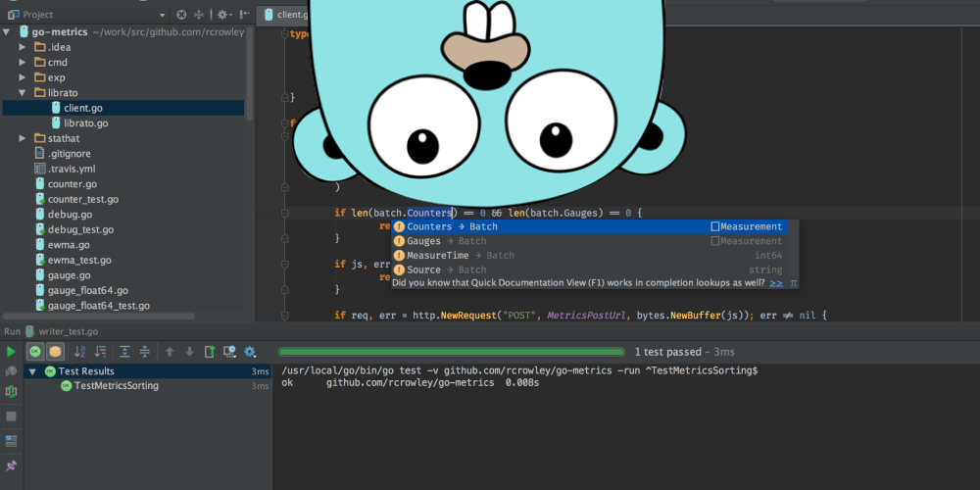This screenshot has width=980, height=490.
Task: Expand the .idea folder
Action: pos(22,47)
